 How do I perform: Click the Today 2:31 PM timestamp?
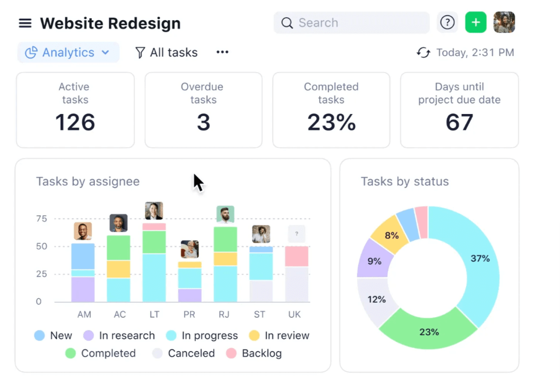point(475,52)
